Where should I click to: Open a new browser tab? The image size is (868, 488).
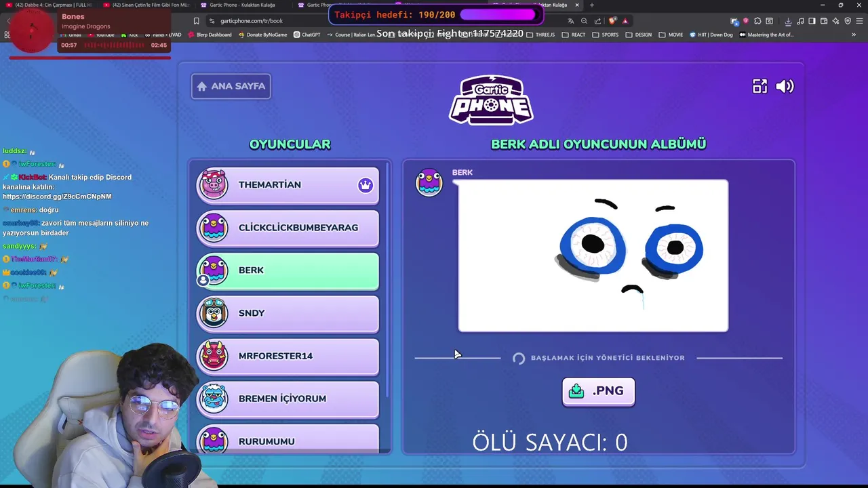(592, 5)
